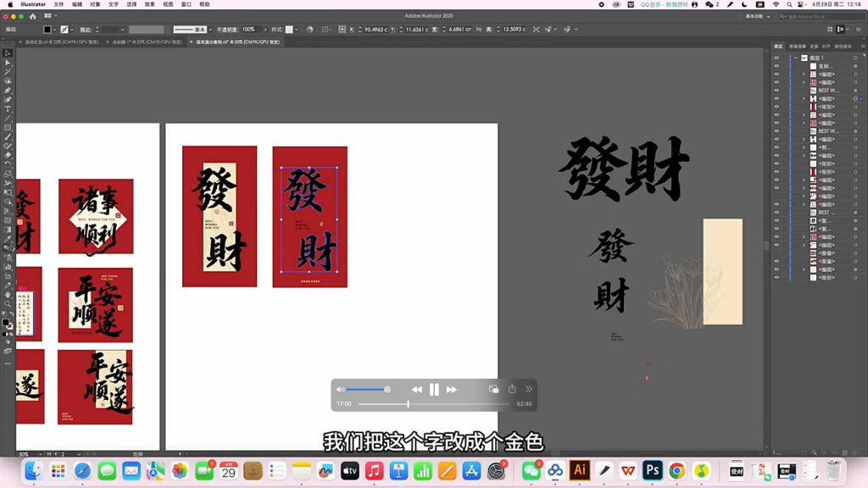
Task: Toggle visibility of the BEST W layer
Action: click(776, 88)
